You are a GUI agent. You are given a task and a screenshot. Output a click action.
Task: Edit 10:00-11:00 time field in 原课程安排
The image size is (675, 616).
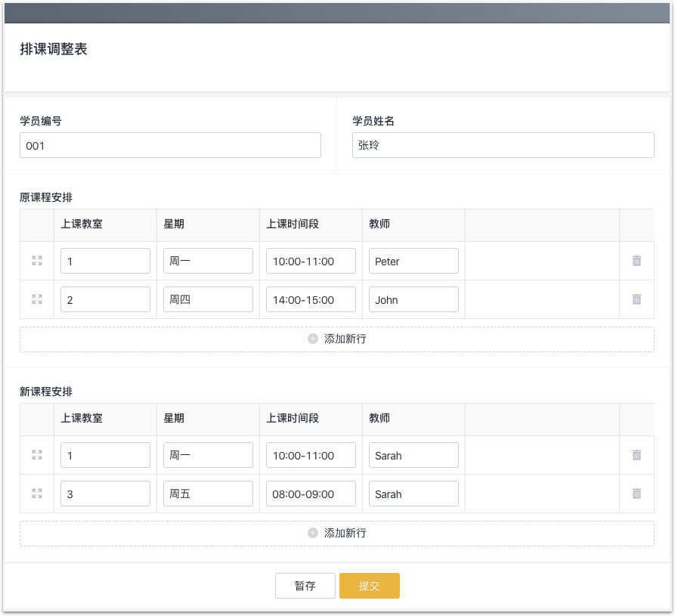tap(311, 261)
